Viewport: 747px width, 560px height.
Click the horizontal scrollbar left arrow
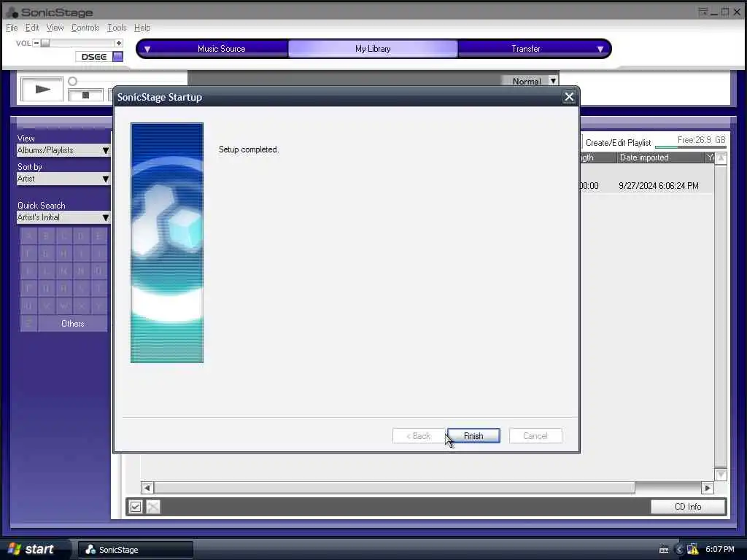click(x=147, y=488)
